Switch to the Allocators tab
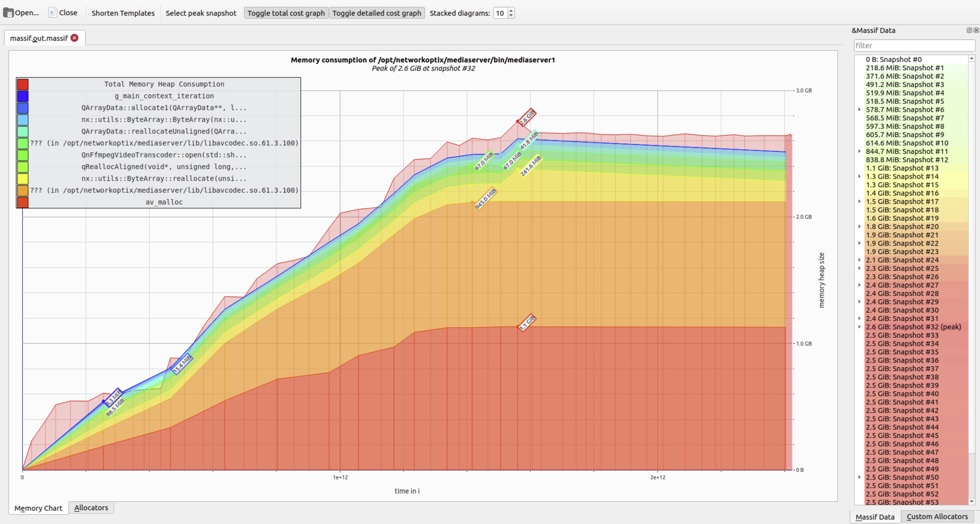Image resolution: width=980 pixels, height=524 pixels. pyautogui.click(x=91, y=508)
